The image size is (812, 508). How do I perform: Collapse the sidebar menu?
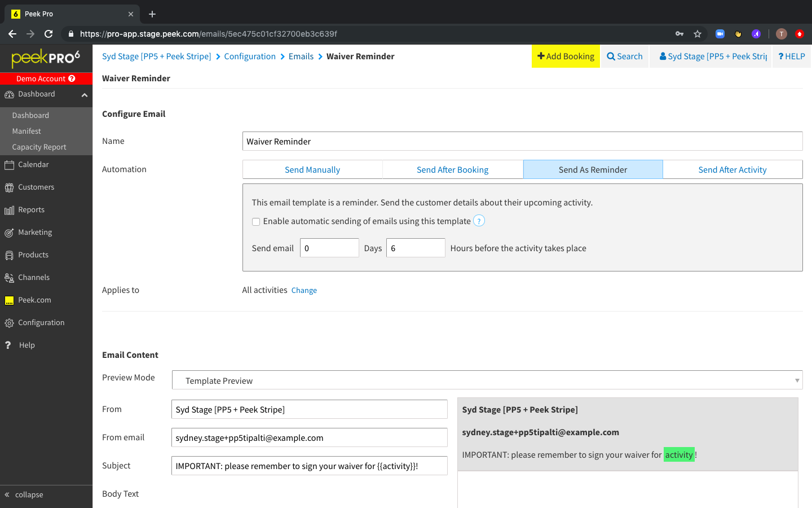[24, 495]
